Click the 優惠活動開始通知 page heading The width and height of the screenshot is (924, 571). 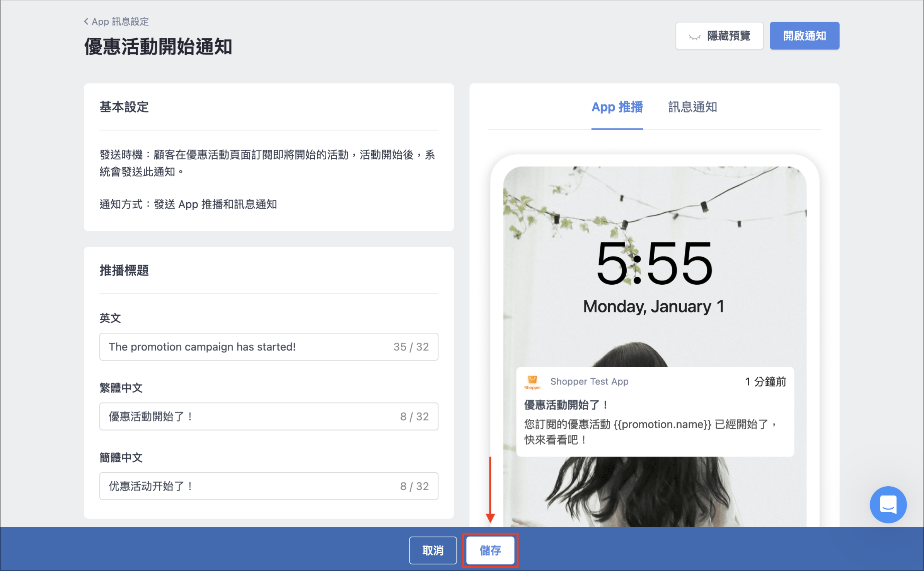tap(158, 47)
